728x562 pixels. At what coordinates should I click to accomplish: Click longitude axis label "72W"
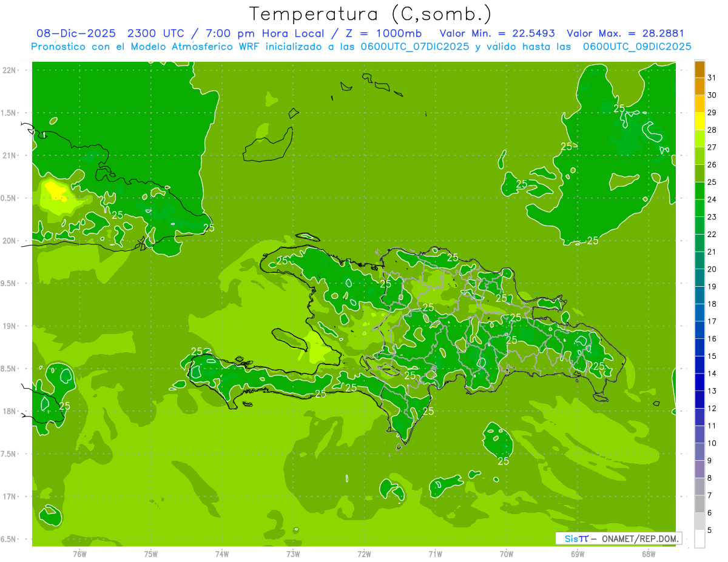[365, 554]
